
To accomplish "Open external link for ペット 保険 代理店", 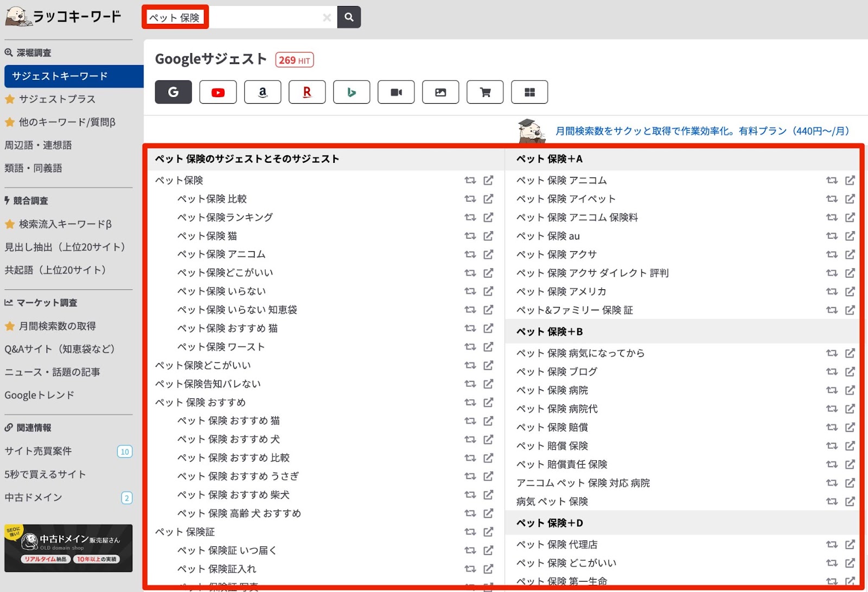I will coord(850,544).
